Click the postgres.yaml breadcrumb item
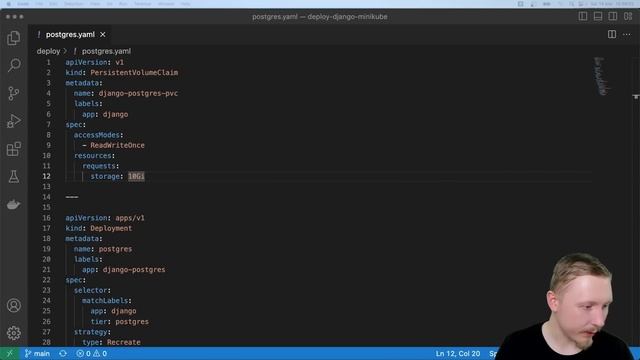 106,51
